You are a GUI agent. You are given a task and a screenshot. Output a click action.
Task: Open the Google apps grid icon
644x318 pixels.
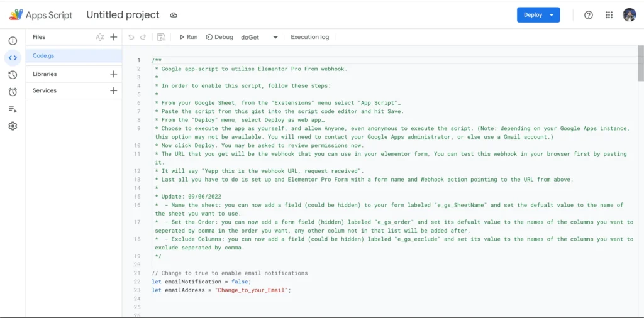(609, 15)
